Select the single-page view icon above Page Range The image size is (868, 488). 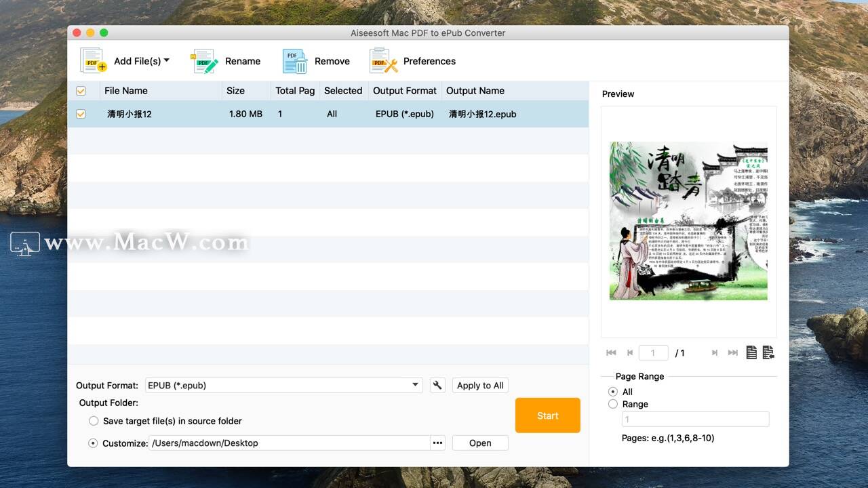(x=751, y=352)
